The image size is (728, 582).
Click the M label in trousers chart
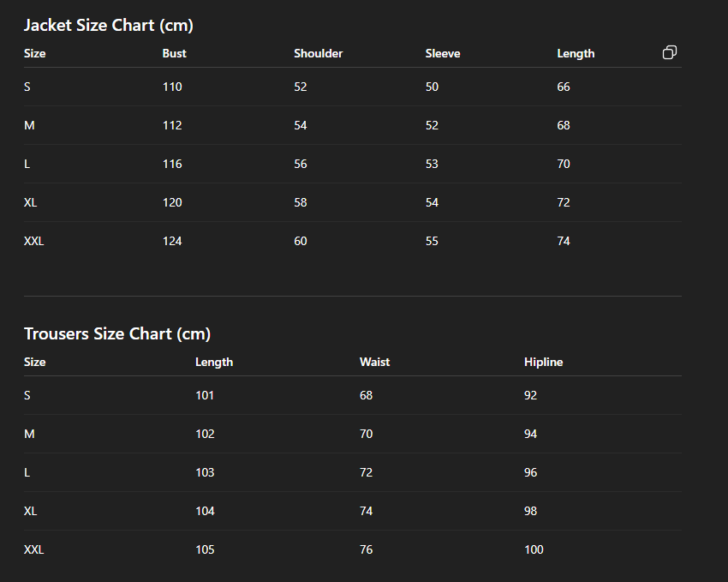pos(29,434)
